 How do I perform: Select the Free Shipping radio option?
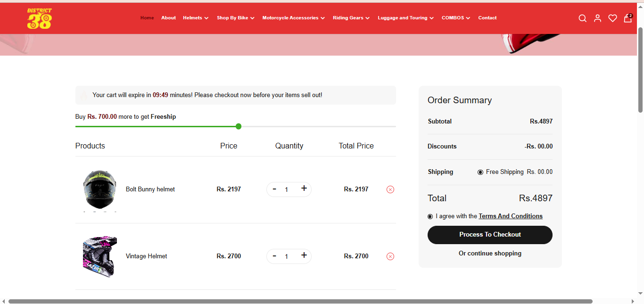point(480,173)
